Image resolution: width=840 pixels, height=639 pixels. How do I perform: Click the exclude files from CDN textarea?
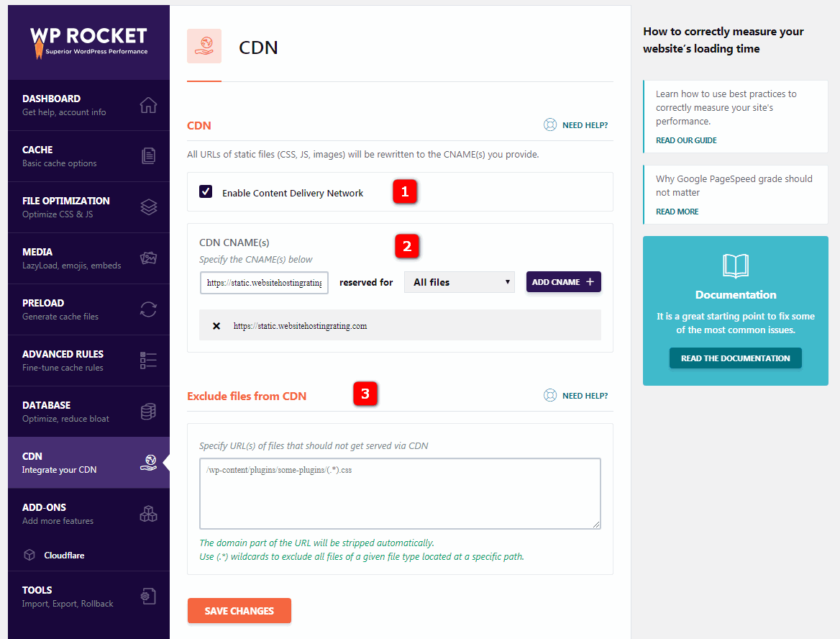coord(400,493)
